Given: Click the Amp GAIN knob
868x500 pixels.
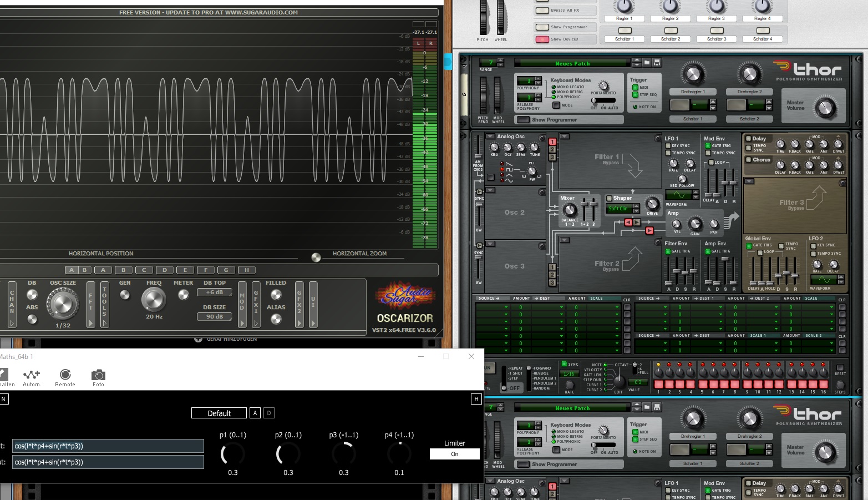Looking at the screenshot, I should (x=695, y=224).
